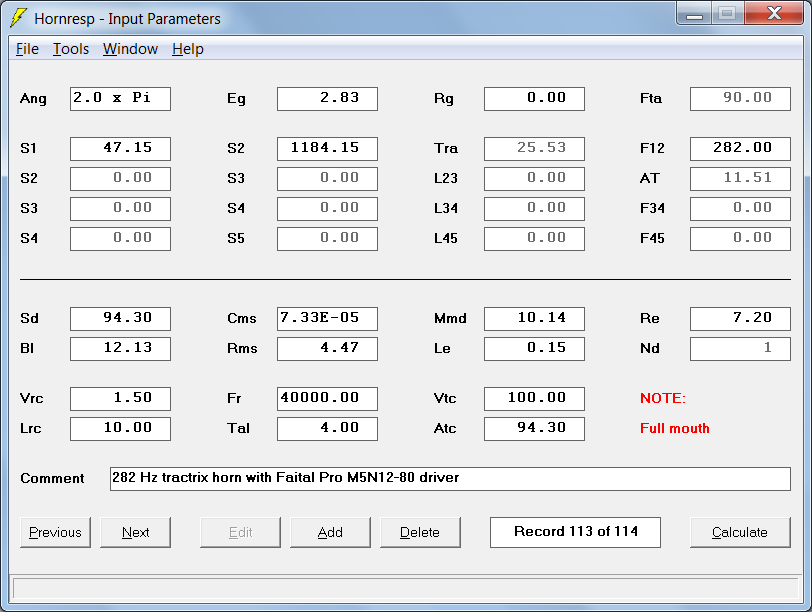Click the Cms parameter label
This screenshot has width=812, height=612.
tap(241, 318)
